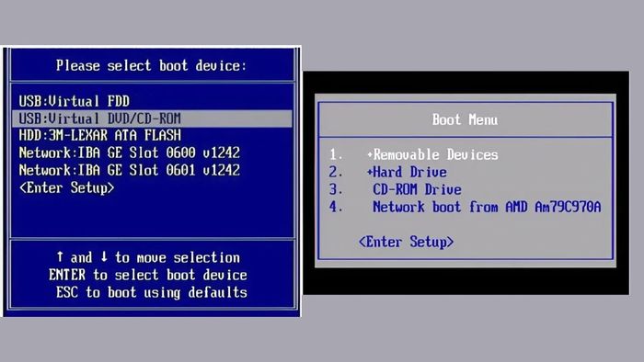Screen dimensions: 644x362
Task: Click number 4. in Boot Menu
Action: pos(336,207)
